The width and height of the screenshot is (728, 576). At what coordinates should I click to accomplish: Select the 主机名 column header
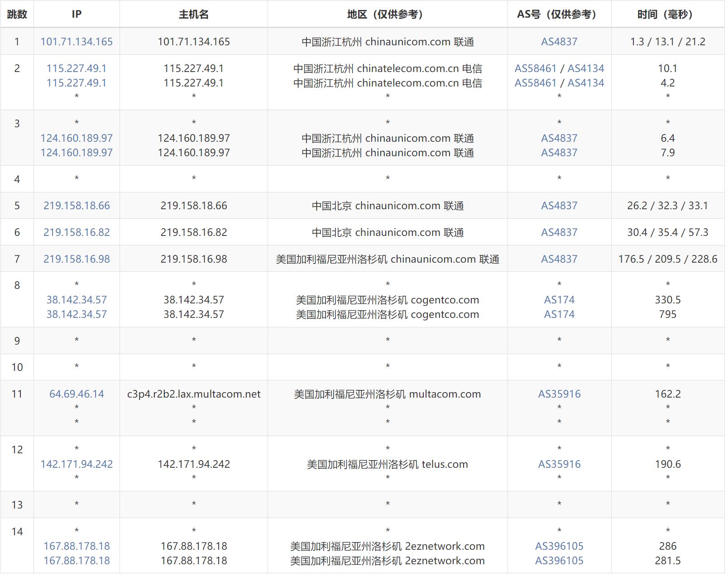tap(194, 14)
